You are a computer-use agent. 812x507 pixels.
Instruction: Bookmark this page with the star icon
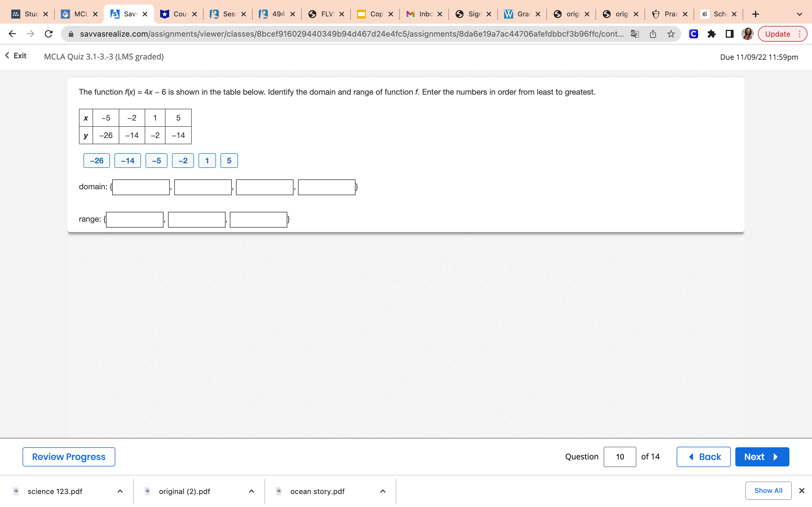coord(671,34)
